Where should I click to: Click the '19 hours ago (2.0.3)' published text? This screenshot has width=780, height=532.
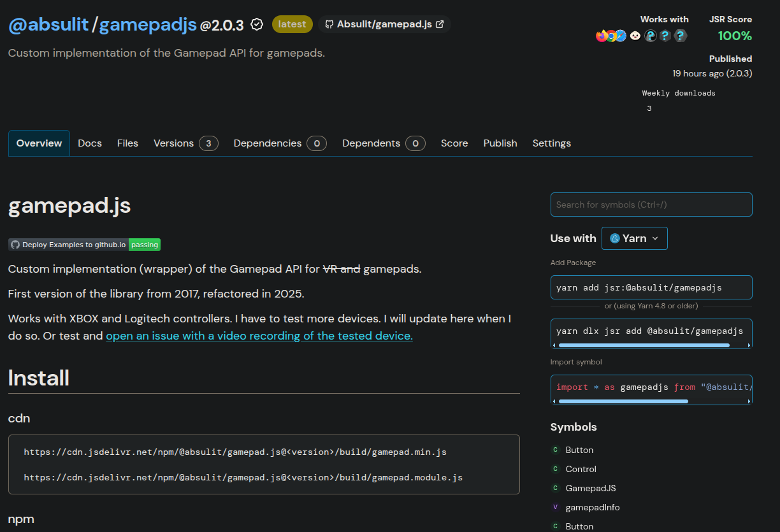coord(712,73)
